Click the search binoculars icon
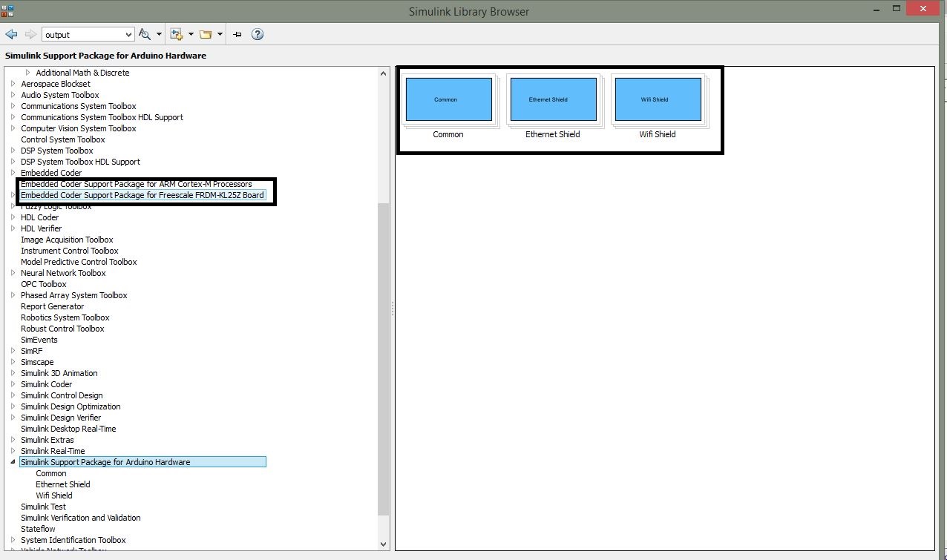947x560 pixels. 145,34
